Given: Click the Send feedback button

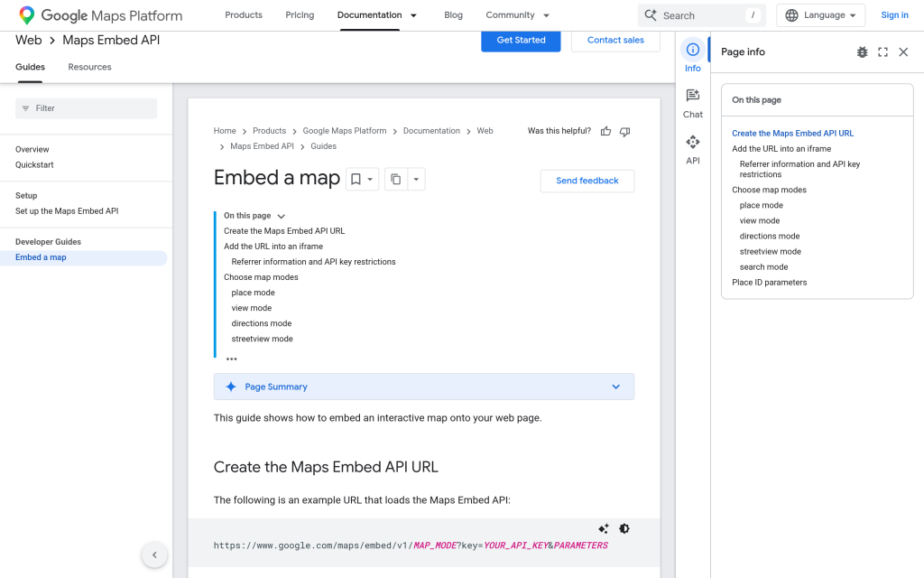Looking at the screenshot, I should point(587,181).
